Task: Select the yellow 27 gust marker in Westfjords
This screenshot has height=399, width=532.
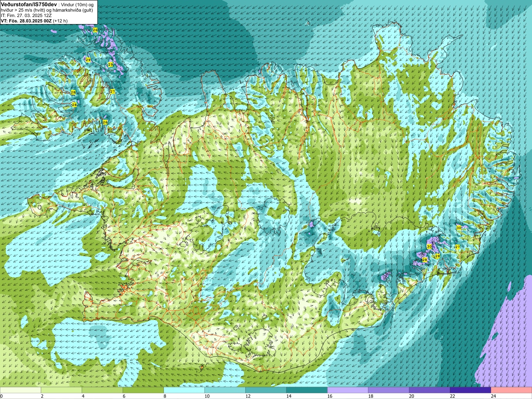Action: click(x=113, y=91)
